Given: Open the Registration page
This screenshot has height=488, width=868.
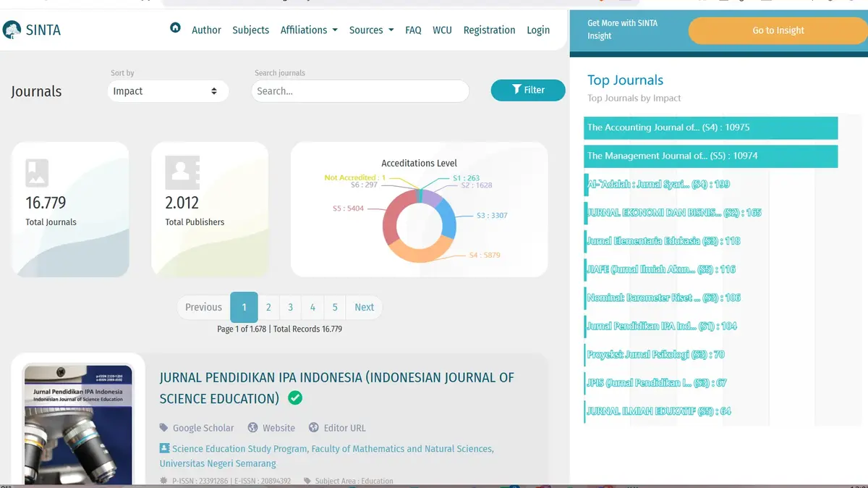Looking at the screenshot, I should point(489,30).
